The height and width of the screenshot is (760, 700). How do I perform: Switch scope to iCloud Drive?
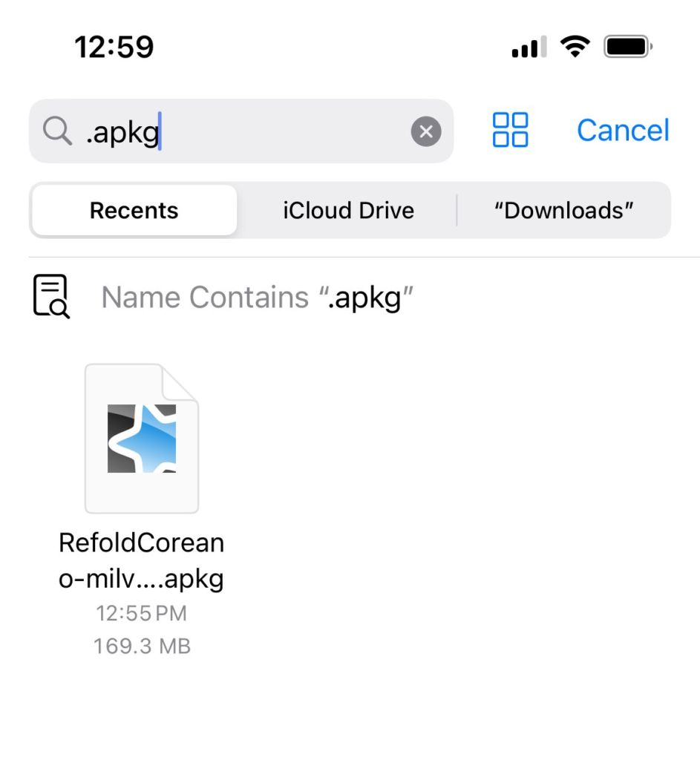[x=348, y=211]
